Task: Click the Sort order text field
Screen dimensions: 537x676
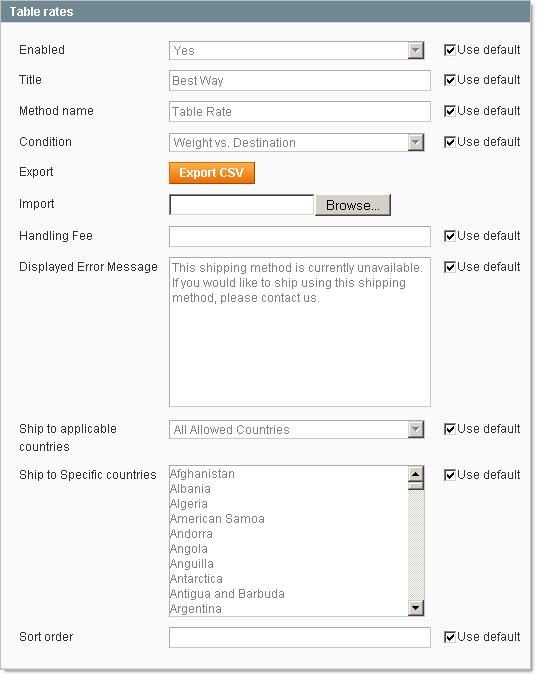Action: (x=300, y=637)
